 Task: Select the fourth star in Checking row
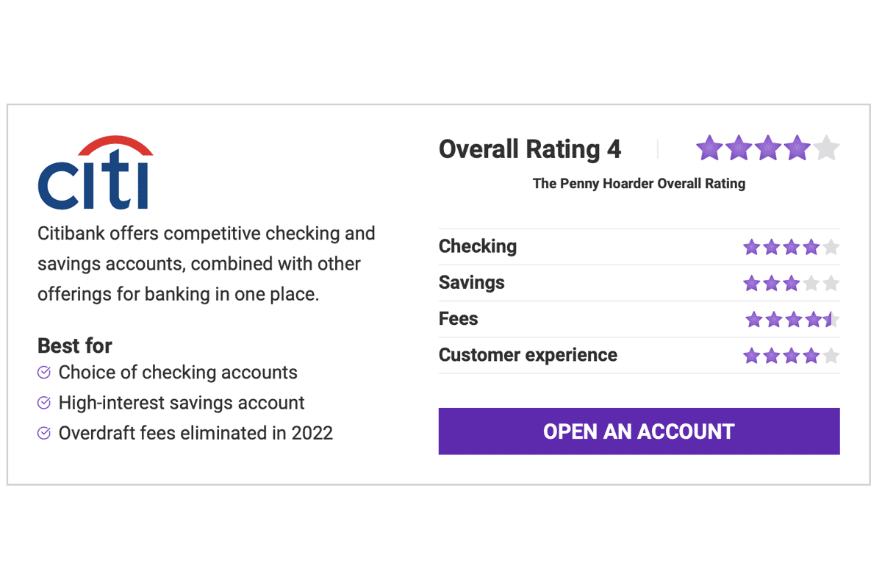tap(811, 247)
